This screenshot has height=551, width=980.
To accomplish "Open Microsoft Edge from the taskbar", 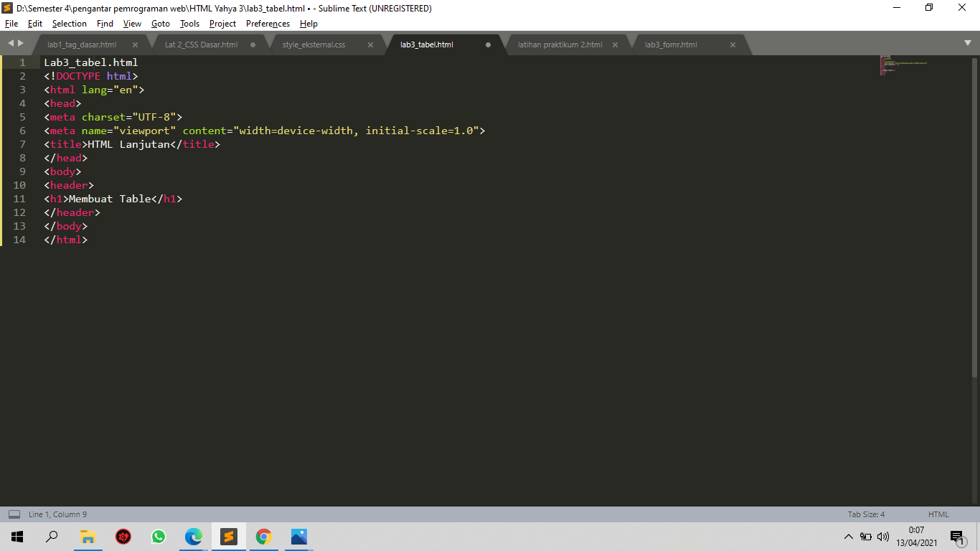I will click(x=193, y=536).
